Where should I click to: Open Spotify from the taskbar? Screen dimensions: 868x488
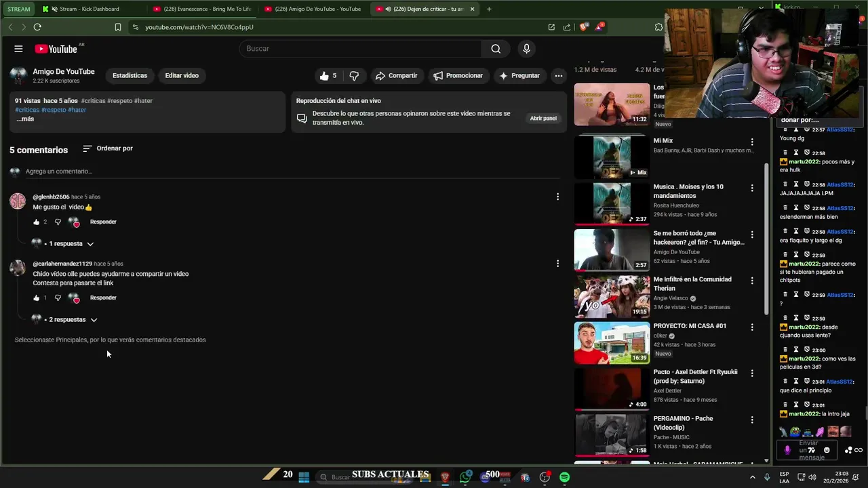tap(564, 477)
